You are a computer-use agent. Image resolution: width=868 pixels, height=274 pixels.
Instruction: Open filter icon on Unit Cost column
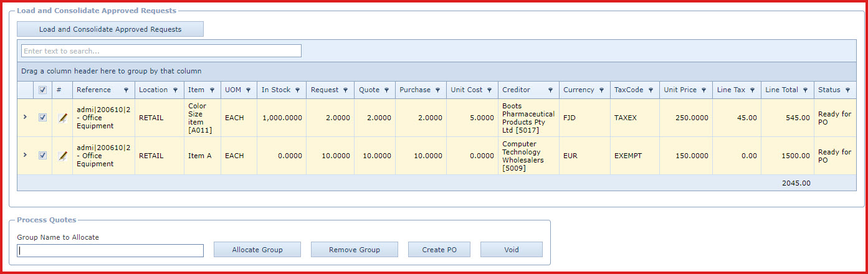[x=490, y=90]
